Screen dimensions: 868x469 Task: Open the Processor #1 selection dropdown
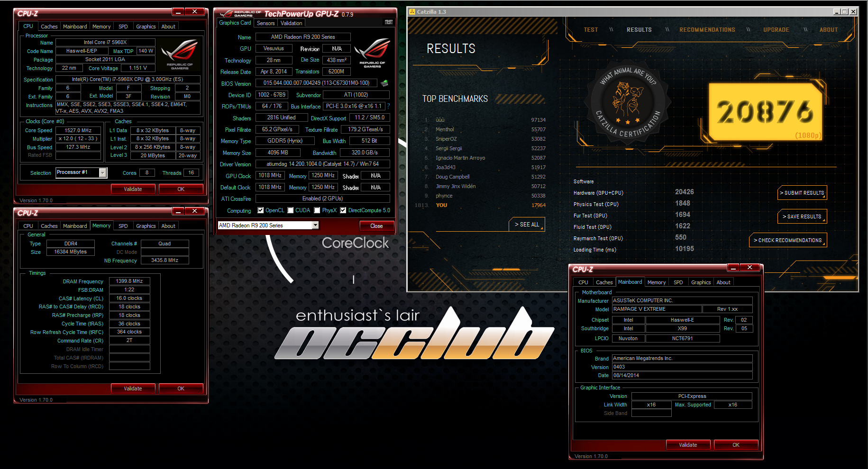(x=103, y=173)
